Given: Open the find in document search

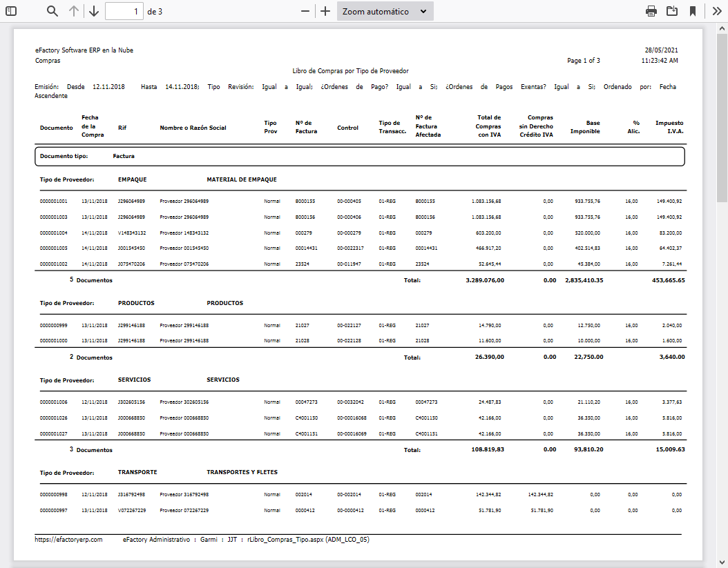Looking at the screenshot, I should [x=52, y=11].
